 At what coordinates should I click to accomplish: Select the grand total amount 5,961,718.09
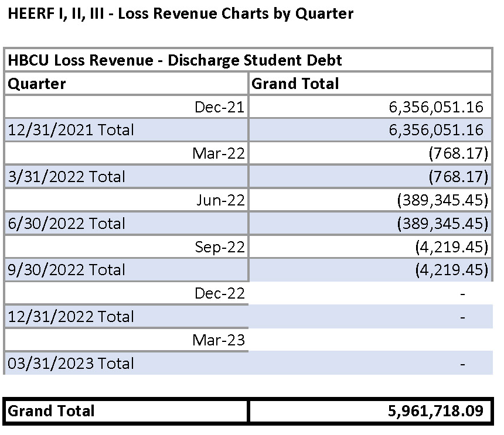coord(435,411)
